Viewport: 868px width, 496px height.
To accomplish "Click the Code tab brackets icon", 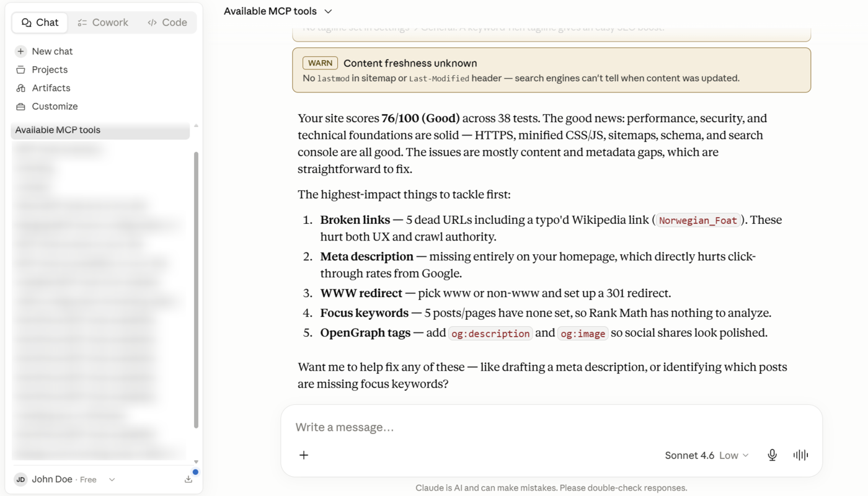I will 152,22.
